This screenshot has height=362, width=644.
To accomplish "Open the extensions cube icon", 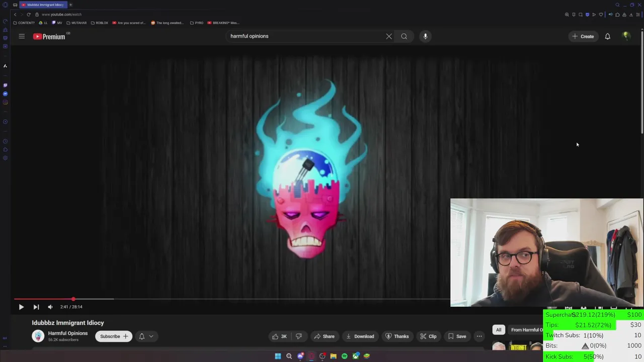I will [x=617, y=15].
